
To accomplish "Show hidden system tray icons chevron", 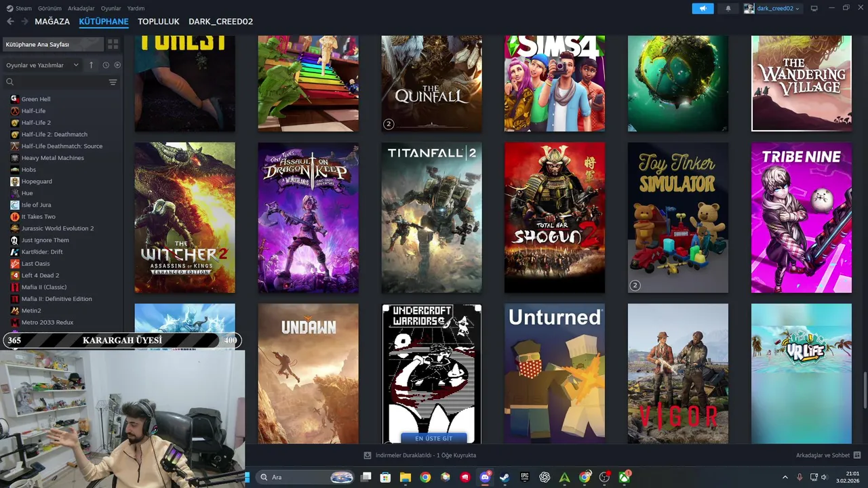I will [785, 477].
